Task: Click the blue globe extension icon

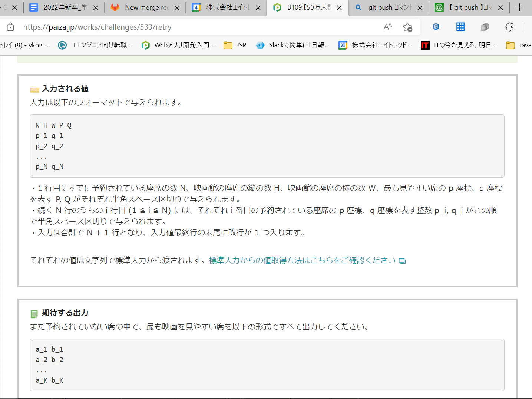Action: [436, 27]
